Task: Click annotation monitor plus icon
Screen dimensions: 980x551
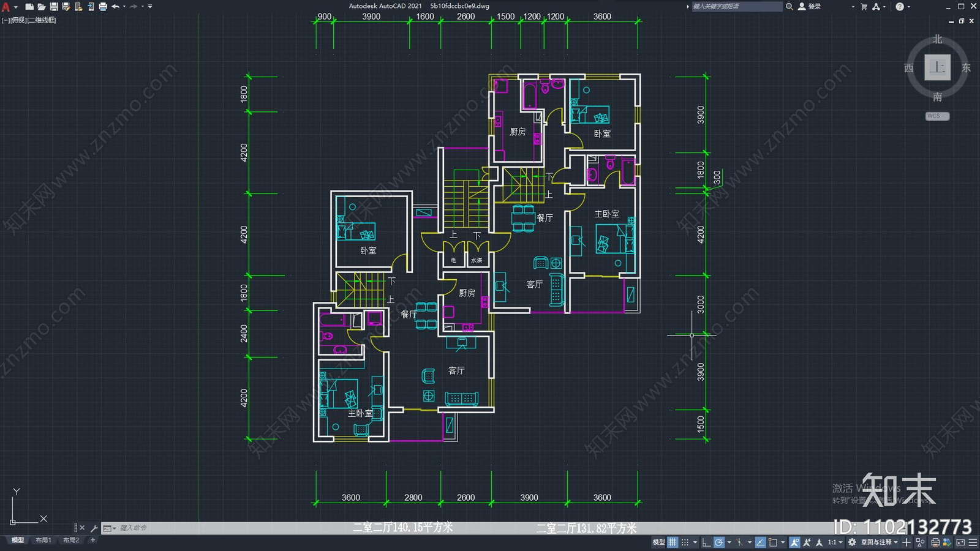Action: tap(907, 542)
